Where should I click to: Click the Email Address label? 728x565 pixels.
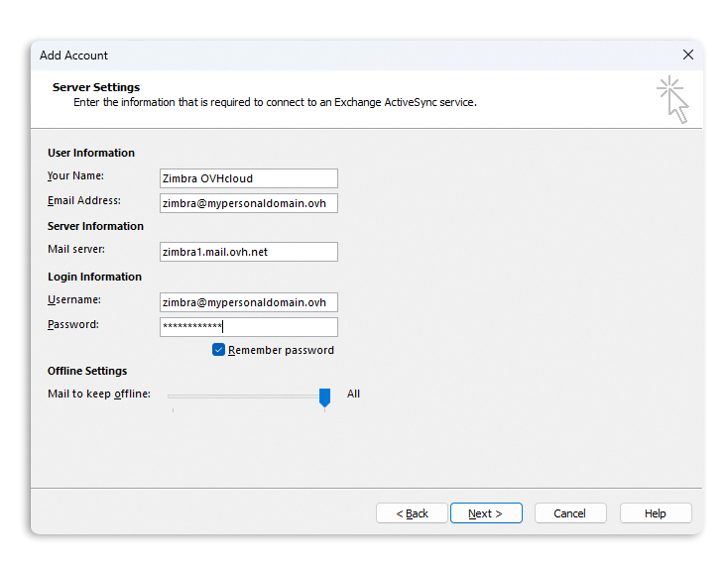point(84,200)
